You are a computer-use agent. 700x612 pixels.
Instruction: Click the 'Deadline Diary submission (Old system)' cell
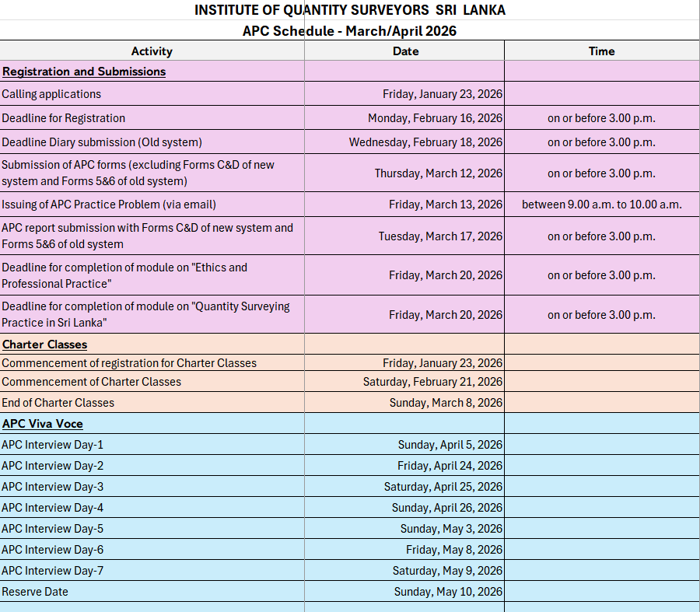[102, 142]
